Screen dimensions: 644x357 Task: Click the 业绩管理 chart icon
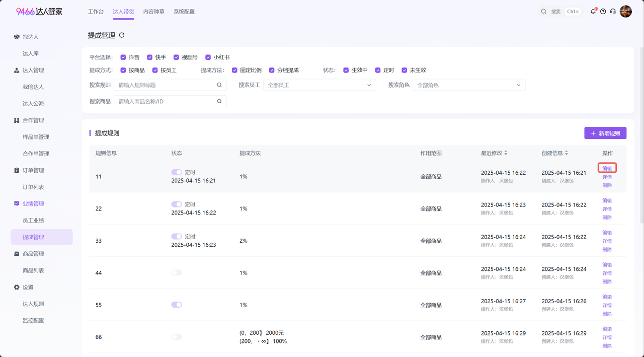[17, 204]
